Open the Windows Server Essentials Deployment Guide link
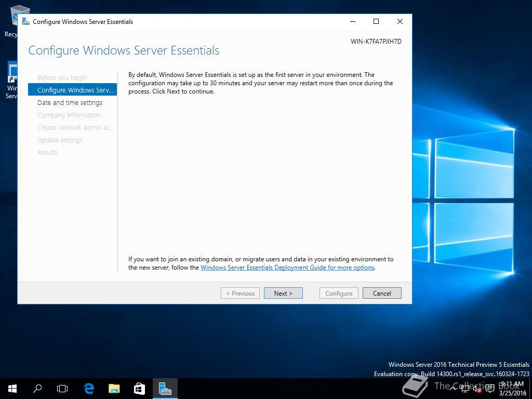 pyautogui.click(x=287, y=268)
